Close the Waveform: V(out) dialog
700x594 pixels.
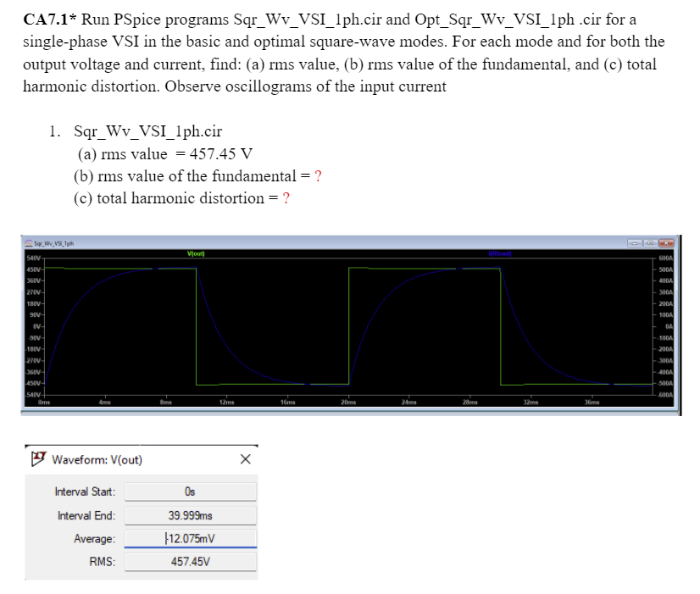pos(246,458)
